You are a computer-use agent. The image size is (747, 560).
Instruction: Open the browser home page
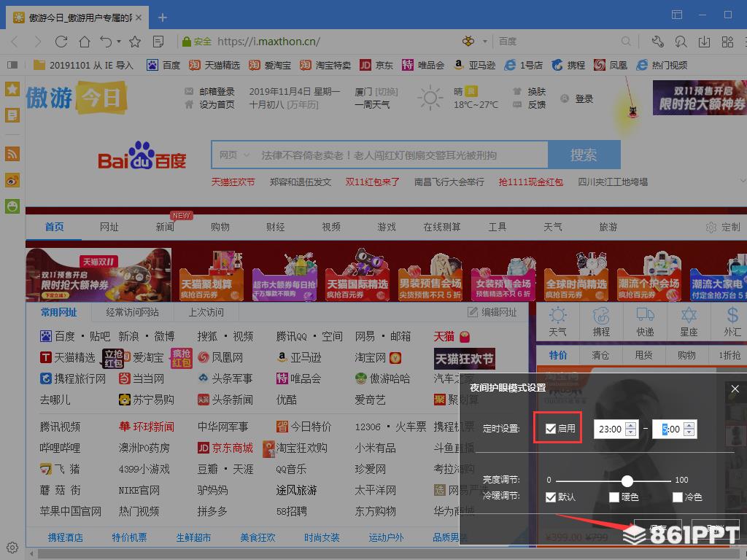[x=85, y=42]
